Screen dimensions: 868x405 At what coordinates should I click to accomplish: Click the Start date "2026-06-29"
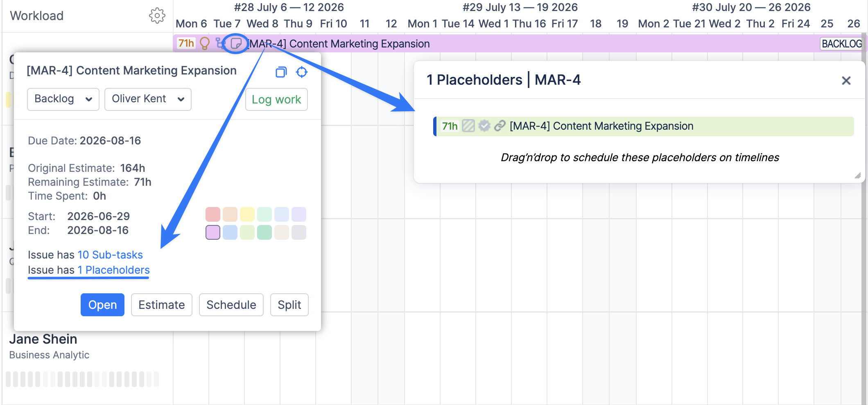[x=98, y=216]
